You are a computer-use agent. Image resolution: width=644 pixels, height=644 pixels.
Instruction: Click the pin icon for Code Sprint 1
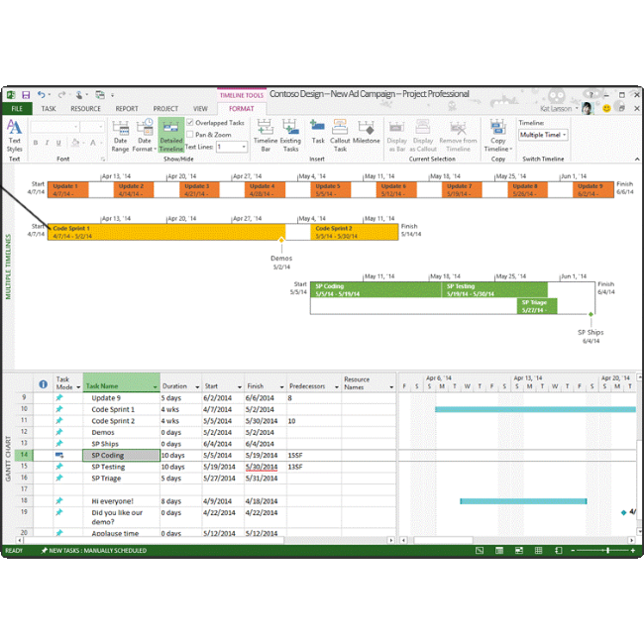point(59,409)
